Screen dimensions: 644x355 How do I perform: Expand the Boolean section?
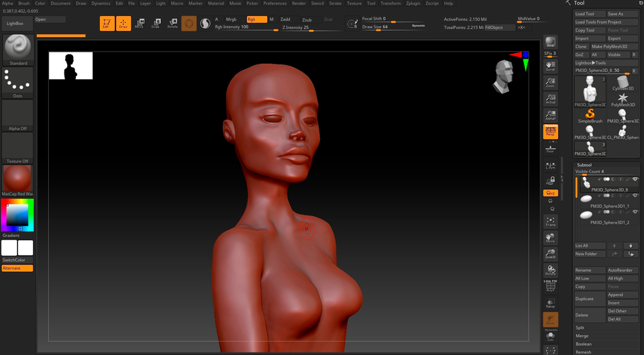[x=584, y=344]
